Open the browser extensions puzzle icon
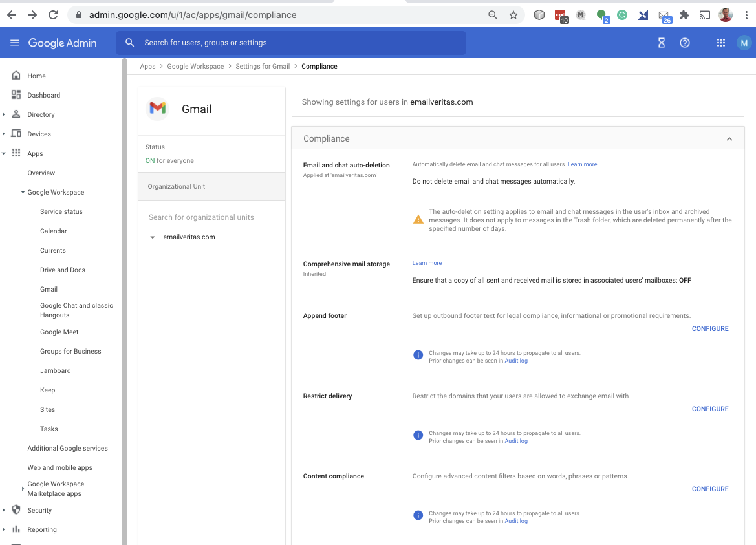 point(684,15)
